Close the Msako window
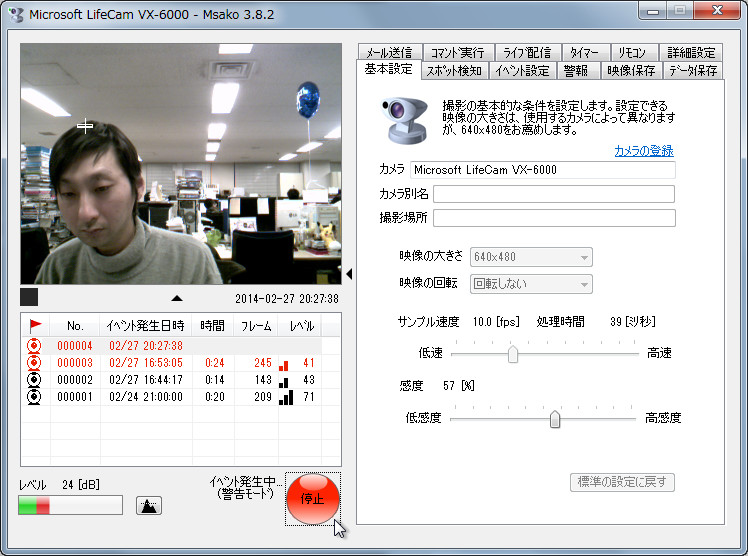This screenshot has width=748, height=556. tap(717, 10)
